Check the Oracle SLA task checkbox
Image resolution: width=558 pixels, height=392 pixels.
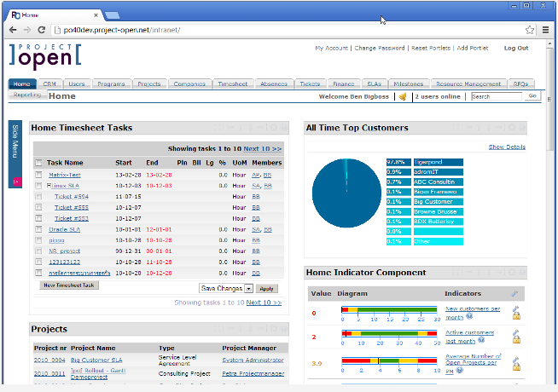click(x=38, y=229)
